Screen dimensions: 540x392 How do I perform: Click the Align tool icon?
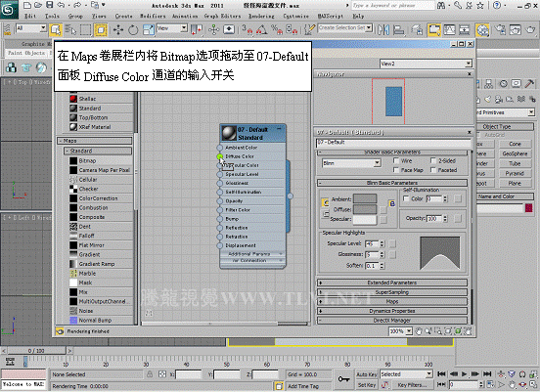399,30
